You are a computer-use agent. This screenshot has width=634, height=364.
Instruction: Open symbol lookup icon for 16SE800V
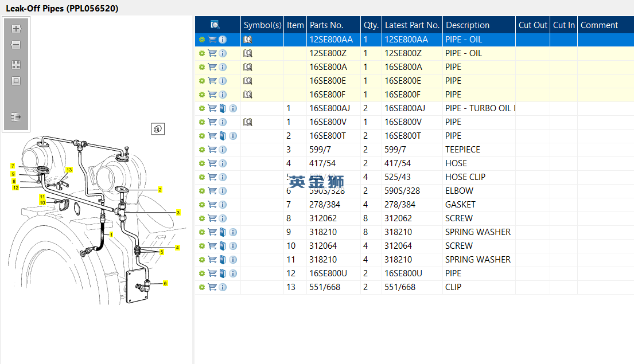click(x=248, y=122)
